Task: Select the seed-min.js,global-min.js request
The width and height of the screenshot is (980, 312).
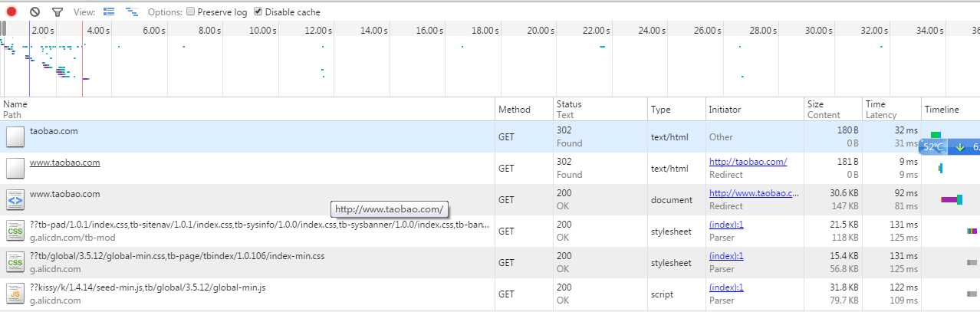Action: point(490,294)
